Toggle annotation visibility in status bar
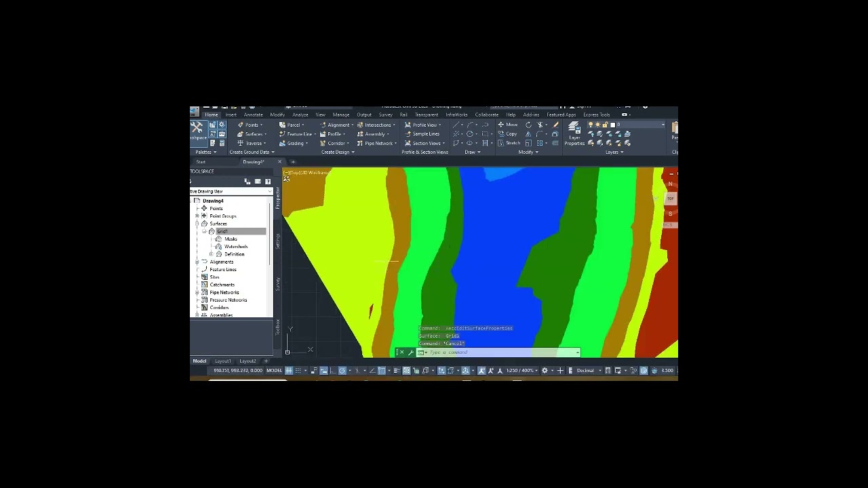868x488 pixels. pos(481,371)
